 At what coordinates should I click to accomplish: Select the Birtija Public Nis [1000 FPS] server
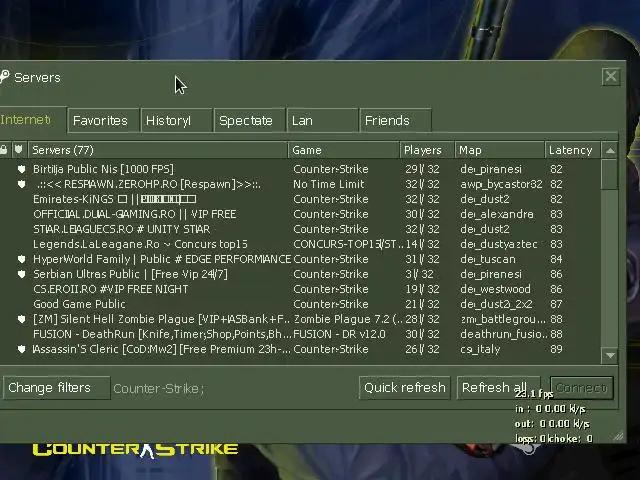(300, 169)
